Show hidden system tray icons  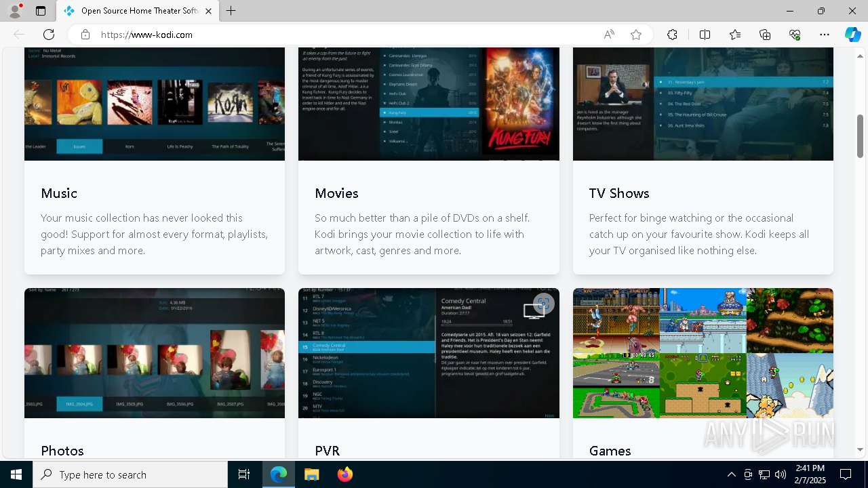pos(731,474)
